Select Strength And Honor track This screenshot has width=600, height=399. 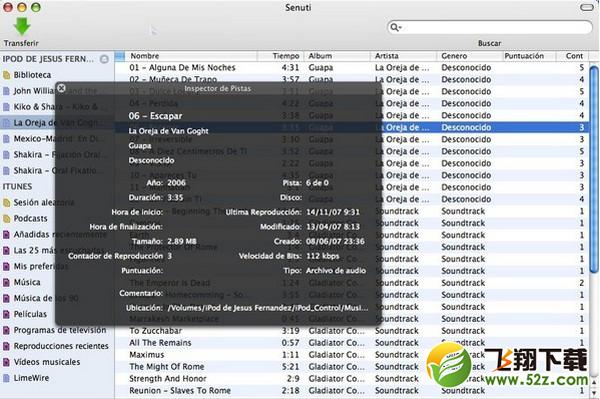[x=351, y=379]
